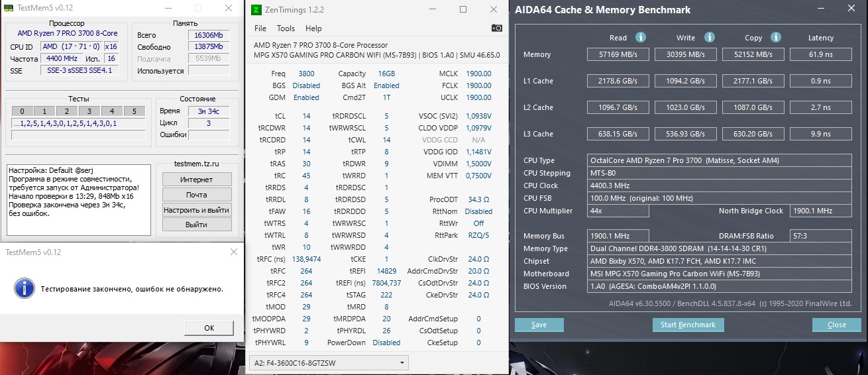Click the BIOS Version field in AIDA64

pos(720,286)
